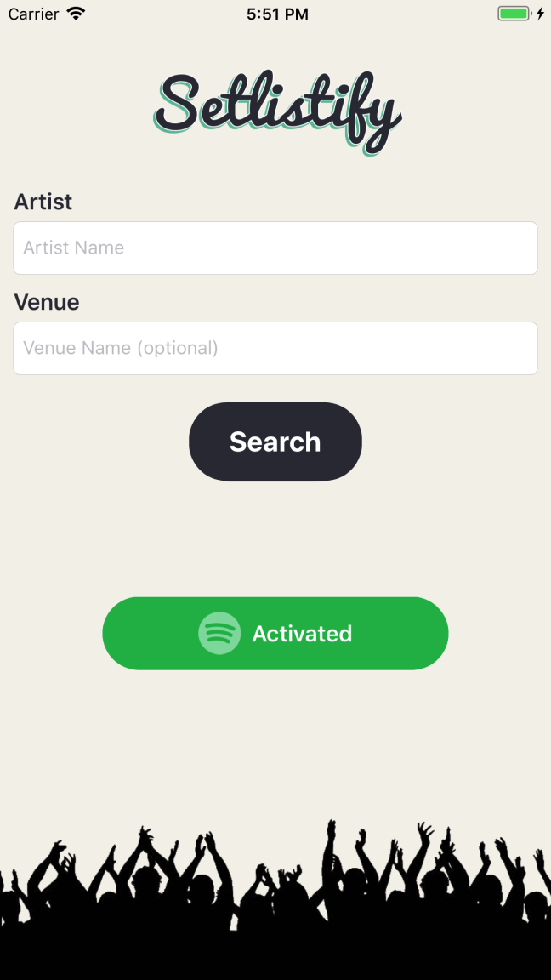This screenshot has width=551, height=980.
Task: Open the Artist Name field suggestions
Action: pos(275,248)
